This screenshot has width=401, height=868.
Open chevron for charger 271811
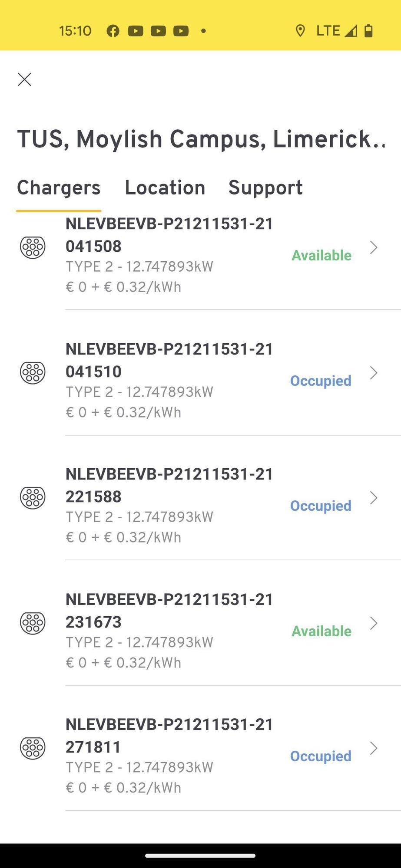click(x=373, y=748)
